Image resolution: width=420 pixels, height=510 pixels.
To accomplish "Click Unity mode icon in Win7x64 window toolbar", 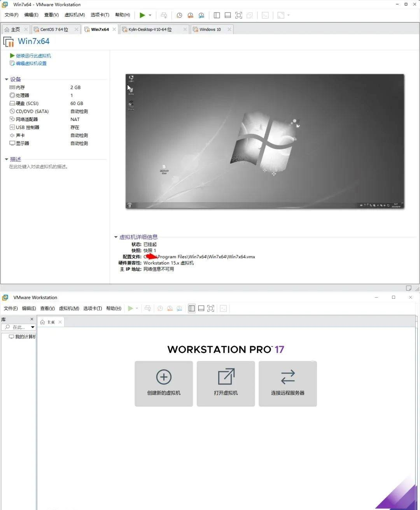I will click(x=250, y=15).
